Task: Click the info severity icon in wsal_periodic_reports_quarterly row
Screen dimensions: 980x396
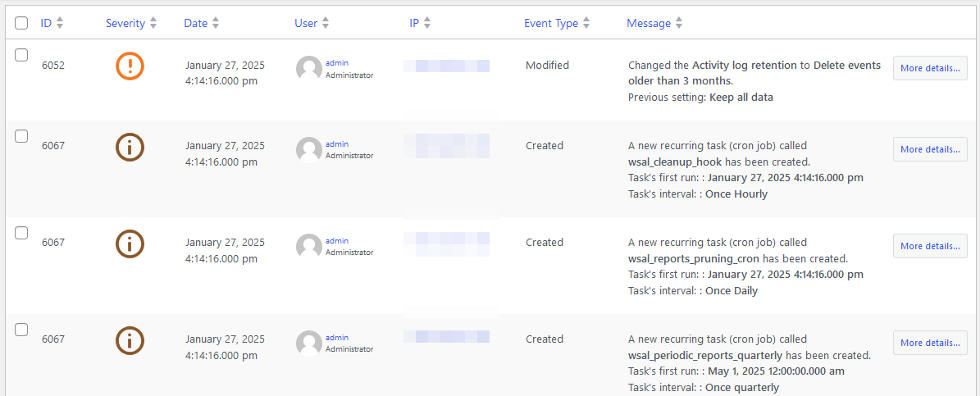Action: coord(130,340)
